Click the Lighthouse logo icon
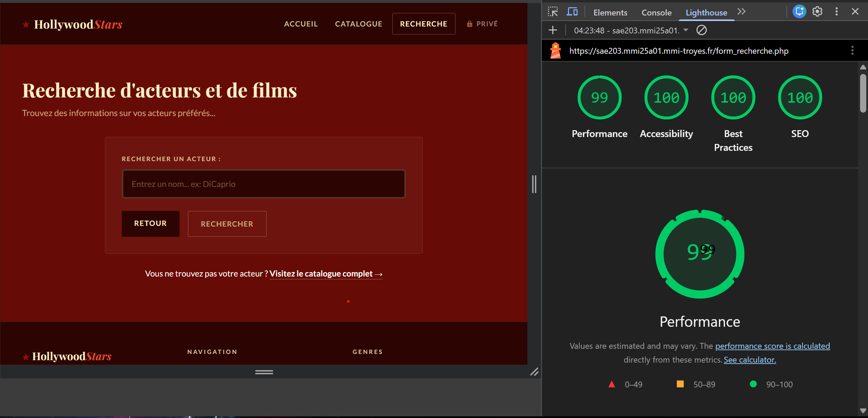868x418 pixels. coord(555,51)
